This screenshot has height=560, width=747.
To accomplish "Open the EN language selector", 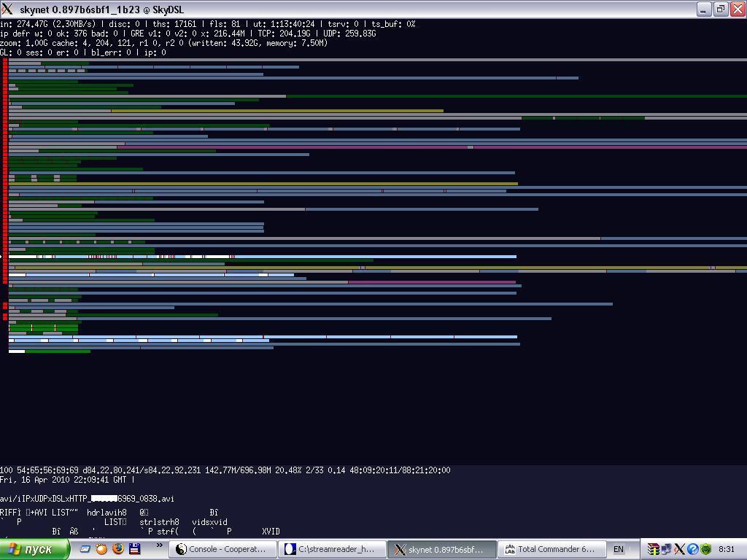I will point(619,549).
